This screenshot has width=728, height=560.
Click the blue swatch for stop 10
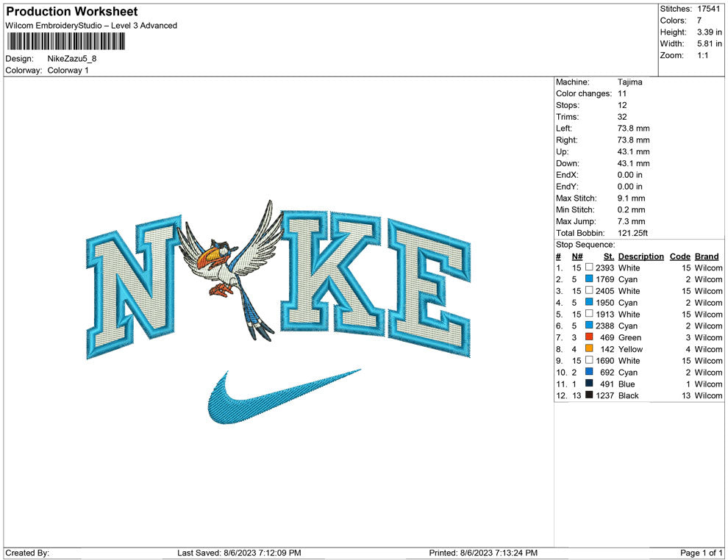click(x=589, y=372)
